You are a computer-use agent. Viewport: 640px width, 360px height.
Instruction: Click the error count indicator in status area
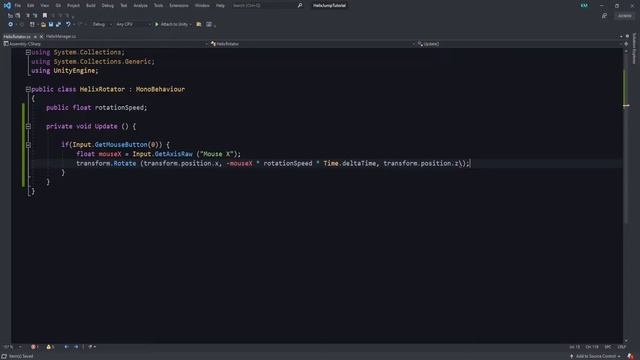pyautogui.click(x=35, y=347)
